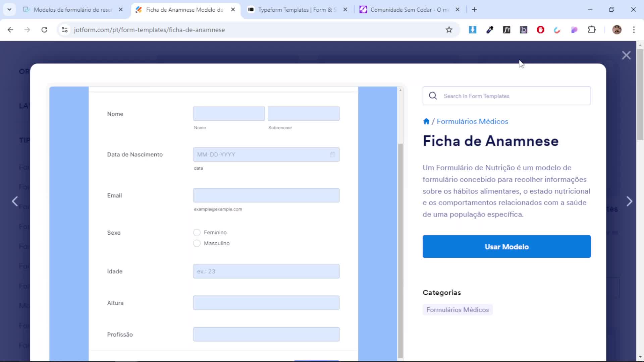Open the download manager extension icon
This screenshot has height=362, width=644.
[x=473, y=30]
